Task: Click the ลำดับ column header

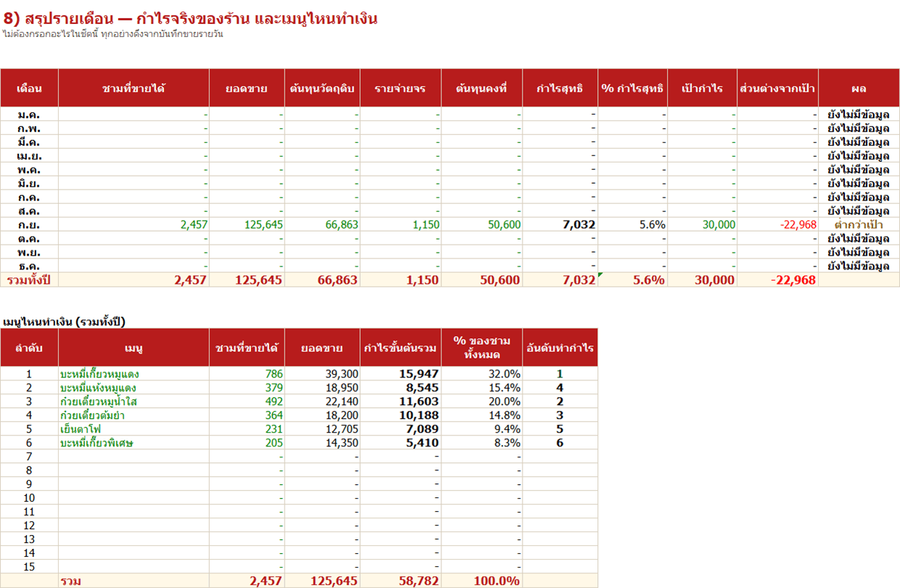Action: [x=30, y=348]
